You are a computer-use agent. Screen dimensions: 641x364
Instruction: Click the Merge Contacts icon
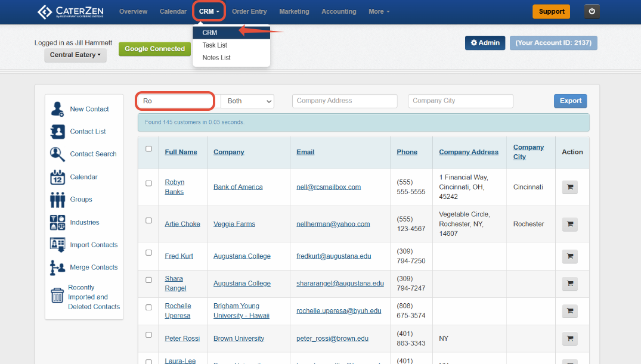pos(57,267)
